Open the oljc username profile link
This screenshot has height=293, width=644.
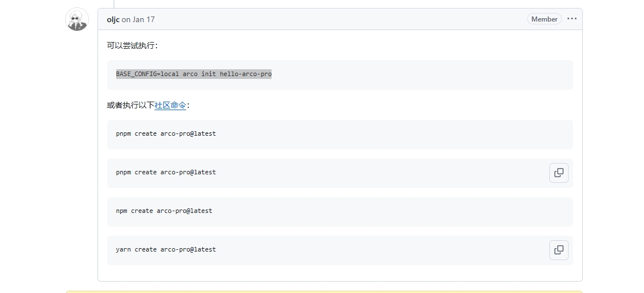tap(113, 19)
